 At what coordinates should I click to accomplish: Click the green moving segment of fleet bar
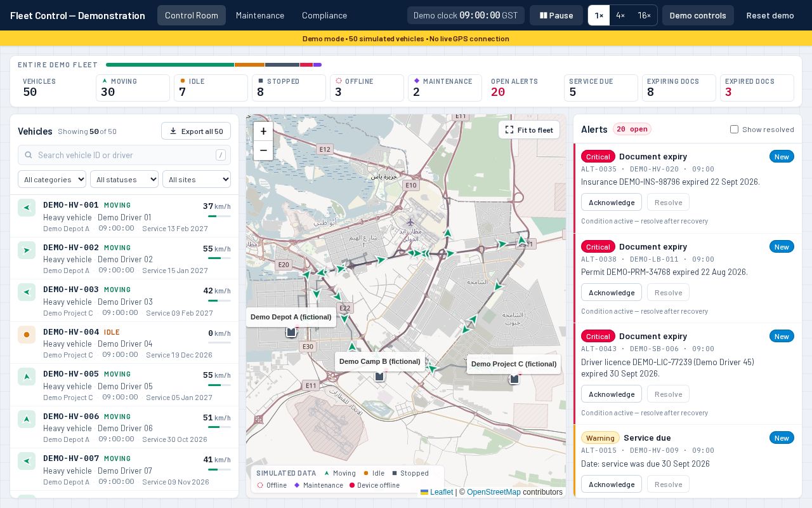(x=170, y=65)
